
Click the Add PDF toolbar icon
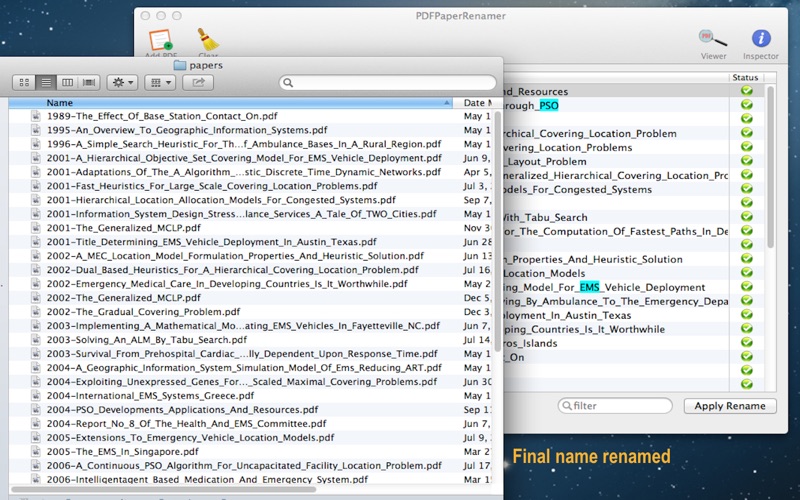pyautogui.click(x=160, y=42)
